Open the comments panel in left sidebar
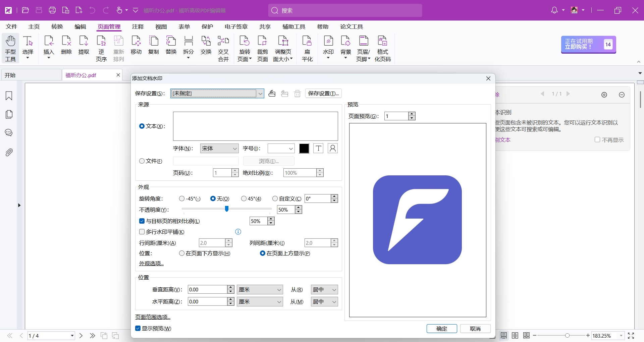Image resolution: width=644 pixels, height=342 pixels. (x=9, y=133)
